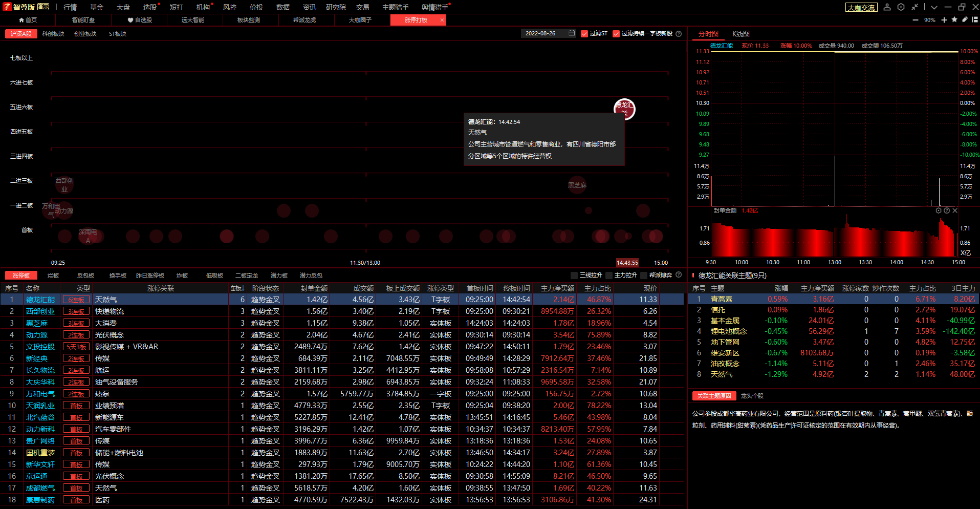This screenshot has height=509, width=980.
Task: Enable the 主力拉升 checkbox
Action: (x=609, y=275)
